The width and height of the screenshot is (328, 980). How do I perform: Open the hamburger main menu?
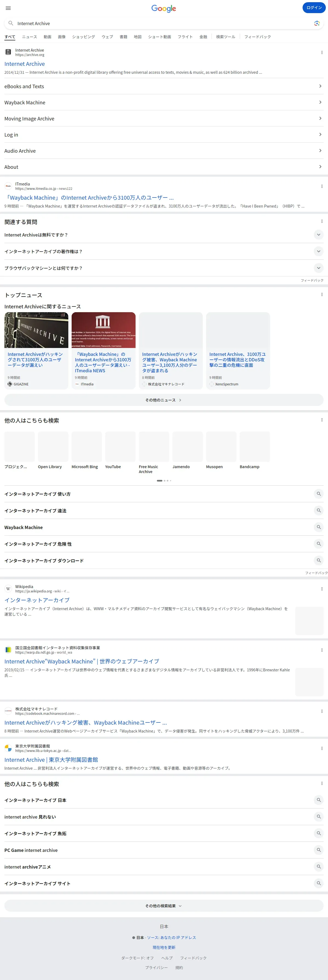point(8,8)
